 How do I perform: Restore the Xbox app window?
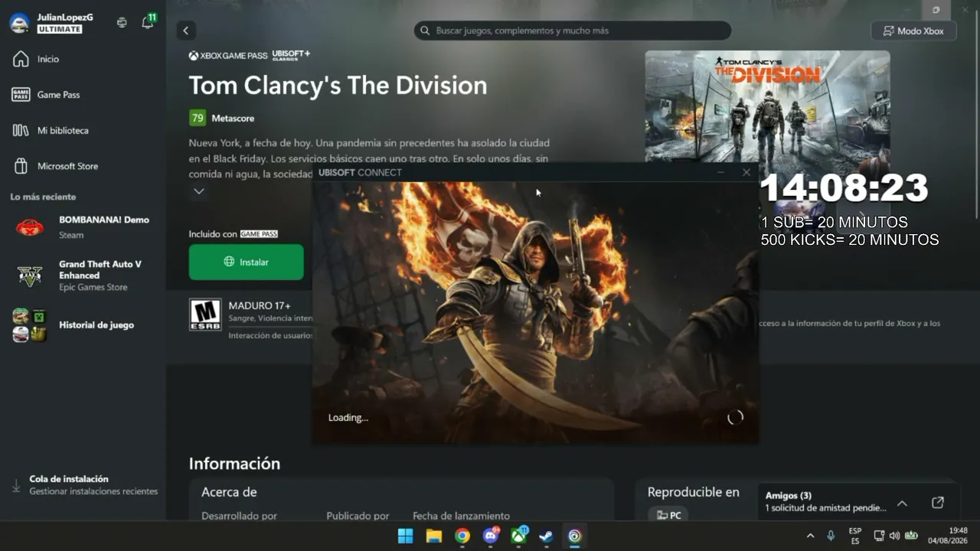[936, 10]
